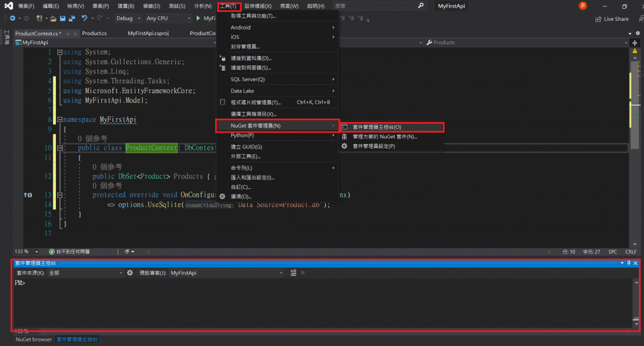This screenshot has width=644, height=346.
Task: Open the 偵錯(D) Debug menu
Action: [151, 6]
